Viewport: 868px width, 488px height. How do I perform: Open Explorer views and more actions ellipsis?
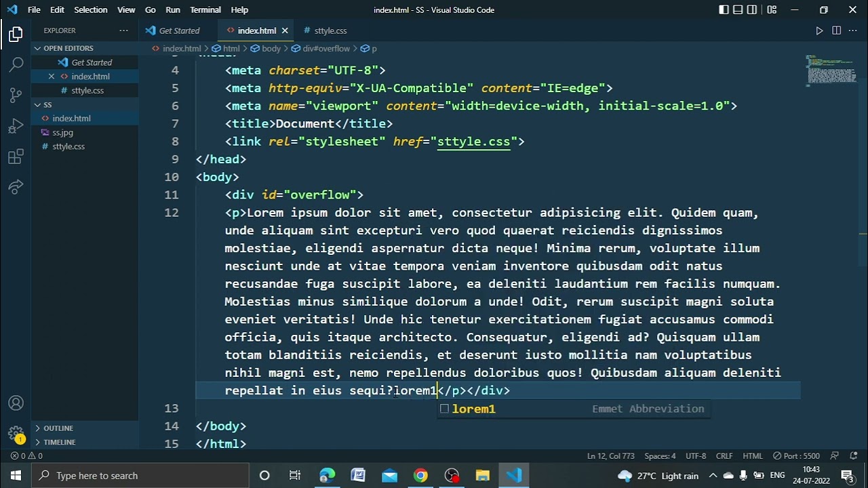tap(123, 30)
